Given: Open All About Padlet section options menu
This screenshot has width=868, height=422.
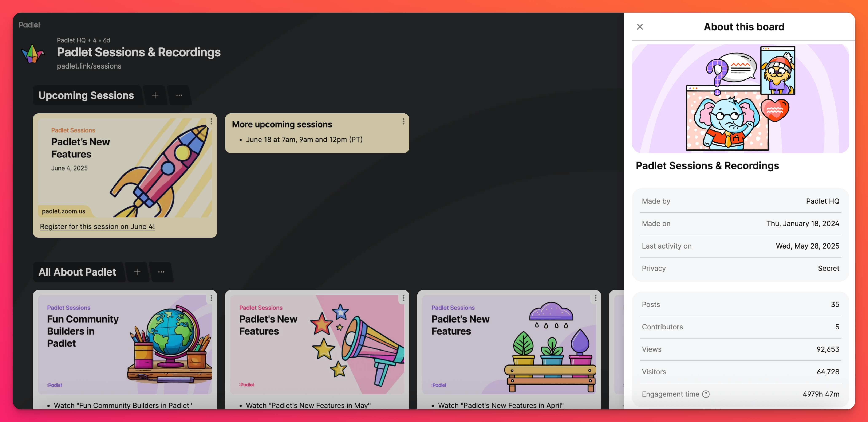Looking at the screenshot, I should [x=161, y=272].
